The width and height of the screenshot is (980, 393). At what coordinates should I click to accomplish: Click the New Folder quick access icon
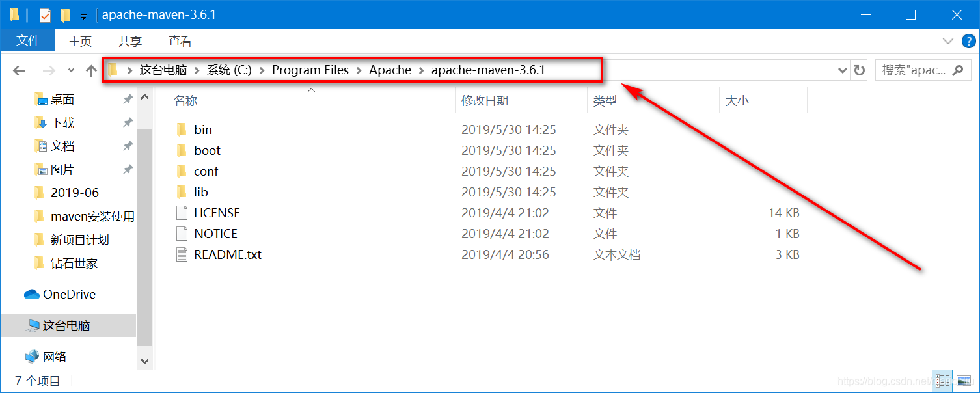click(x=65, y=15)
